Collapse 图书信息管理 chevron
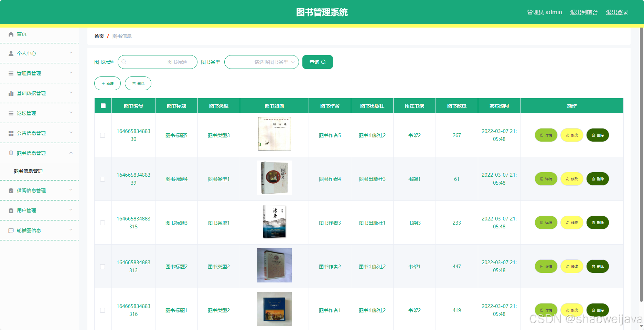 [x=71, y=153]
